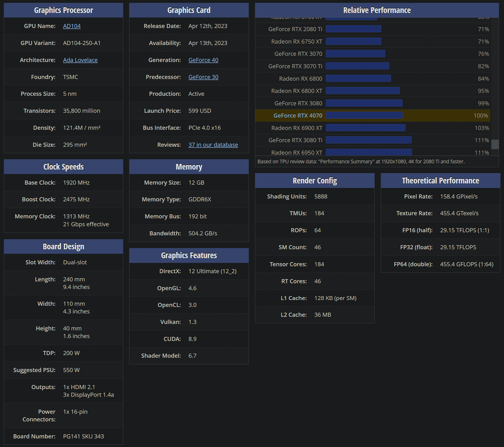Select Radeon RX 6800 XT in performance list
Viewport: 504px width, 447px height.
pos(297,91)
